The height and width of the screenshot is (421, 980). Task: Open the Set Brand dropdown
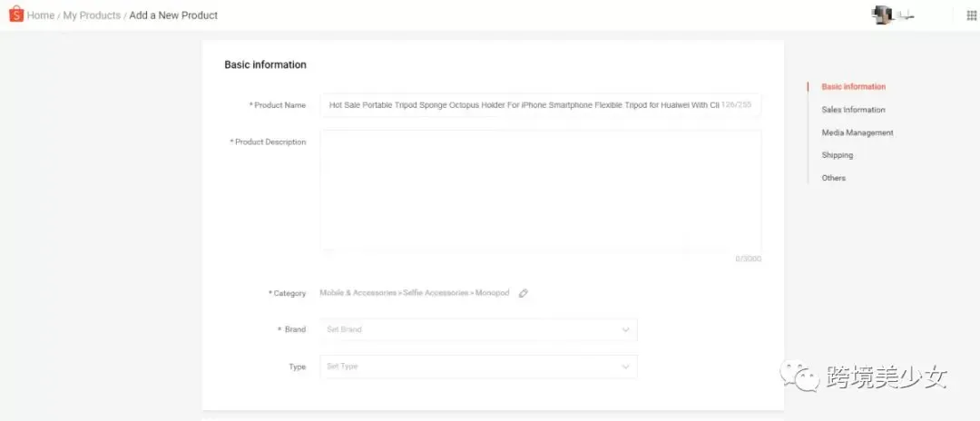coord(479,329)
